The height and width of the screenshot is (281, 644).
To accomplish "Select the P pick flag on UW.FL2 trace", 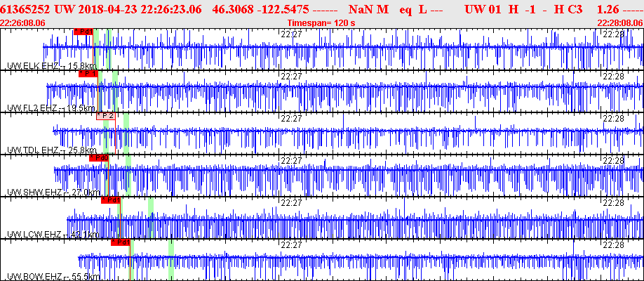I will 87,73.
